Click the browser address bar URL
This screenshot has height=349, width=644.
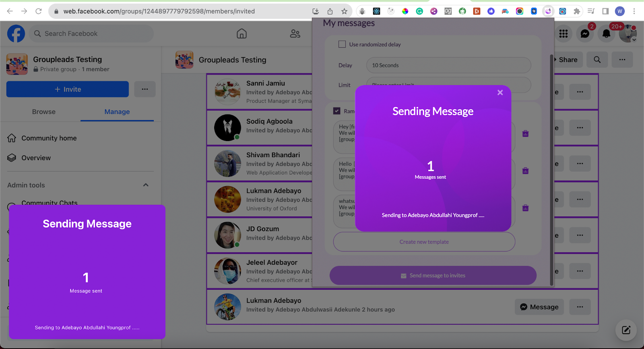coord(159,11)
